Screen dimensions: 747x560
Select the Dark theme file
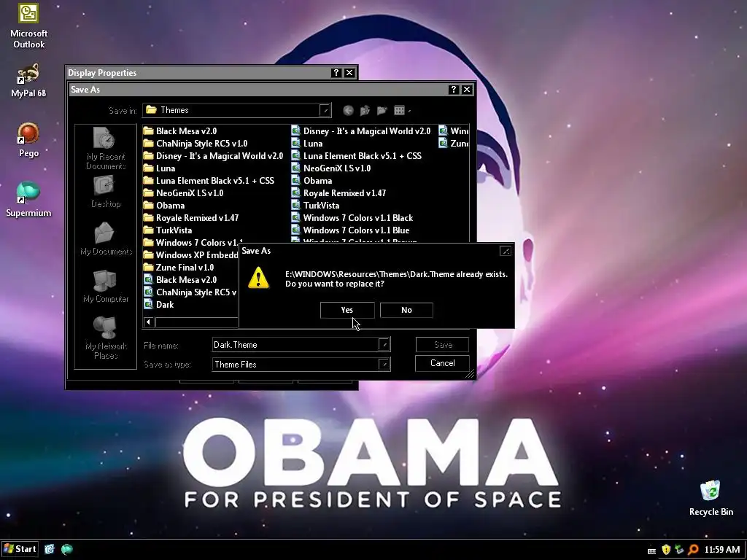(158, 304)
